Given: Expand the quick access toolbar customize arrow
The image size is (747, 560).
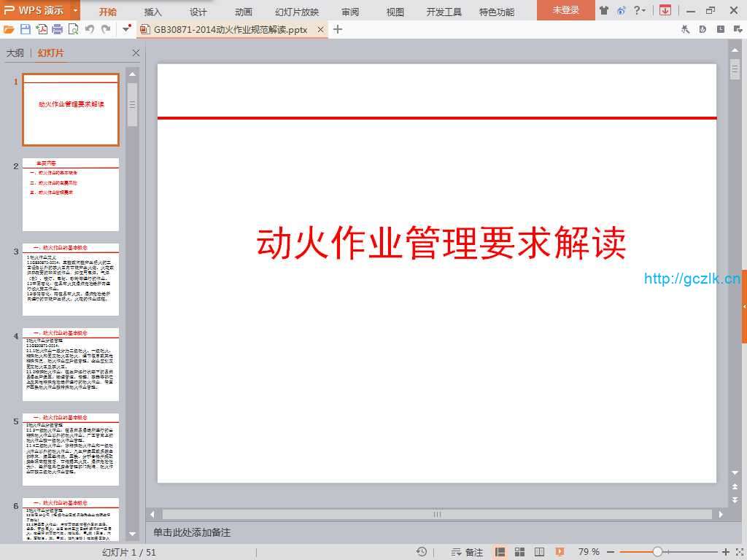Looking at the screenshot, I should point(127,29).
